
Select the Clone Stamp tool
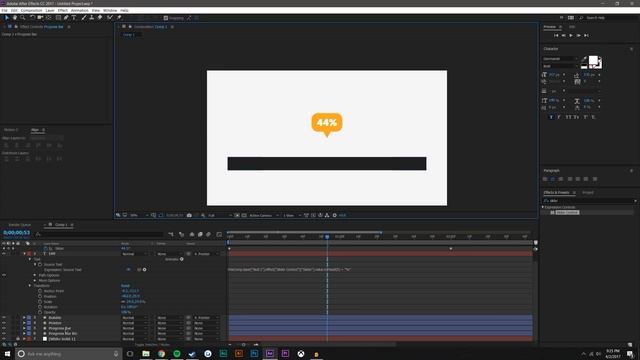[91, 18]
